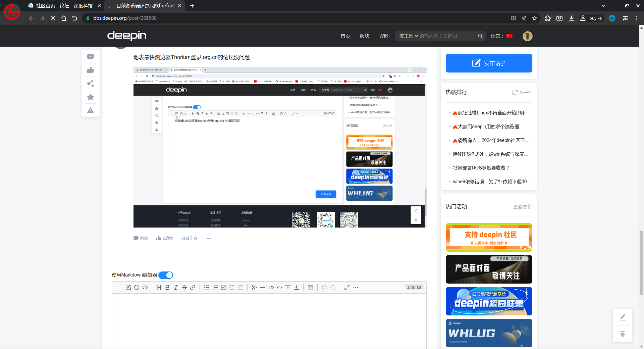Insert task checklist in editor
This screenshot has height=349, width=644.
tap(223, 288)
